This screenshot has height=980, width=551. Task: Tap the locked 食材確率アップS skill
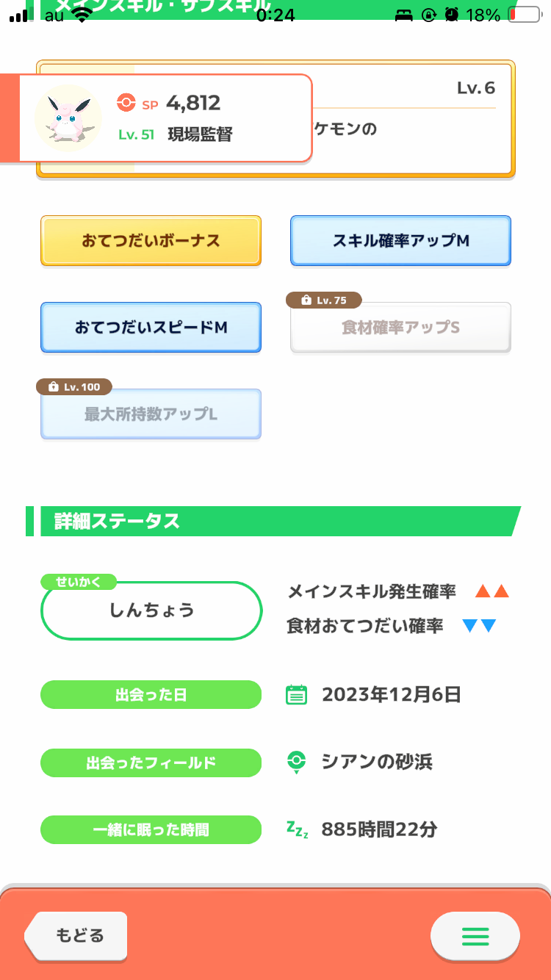(400, 328)
